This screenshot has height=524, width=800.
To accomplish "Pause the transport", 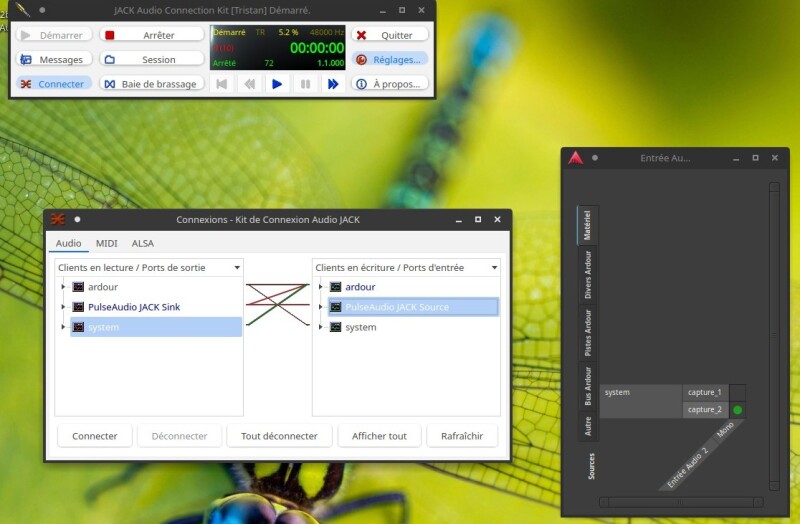I will tap(305, 84).
